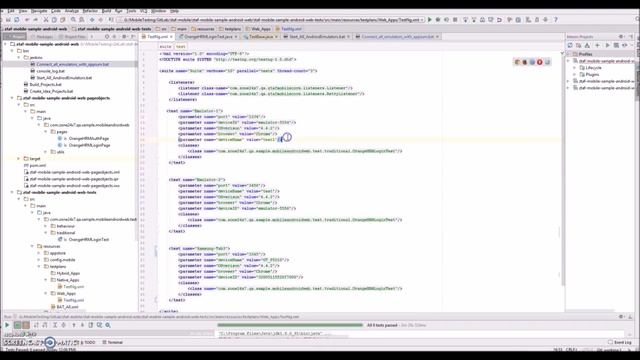Toggle sort alphabetically in Run panel
This screenshot has width=640, height=360.
pos(36,325)
